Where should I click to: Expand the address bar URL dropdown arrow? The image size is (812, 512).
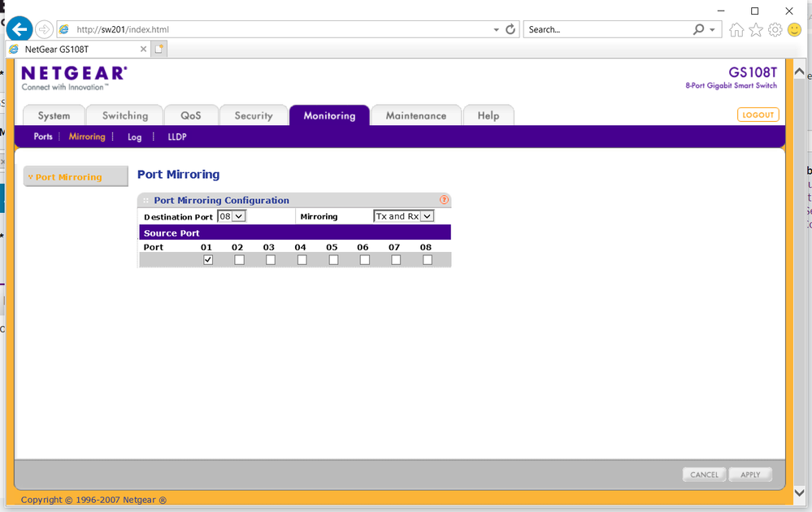[x=497, y=30]
